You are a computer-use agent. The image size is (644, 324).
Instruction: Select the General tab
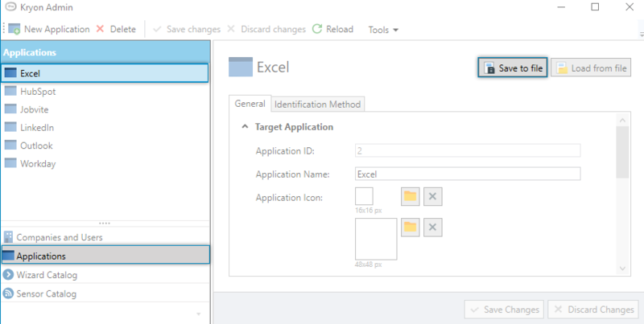click(x=250, y=104)
